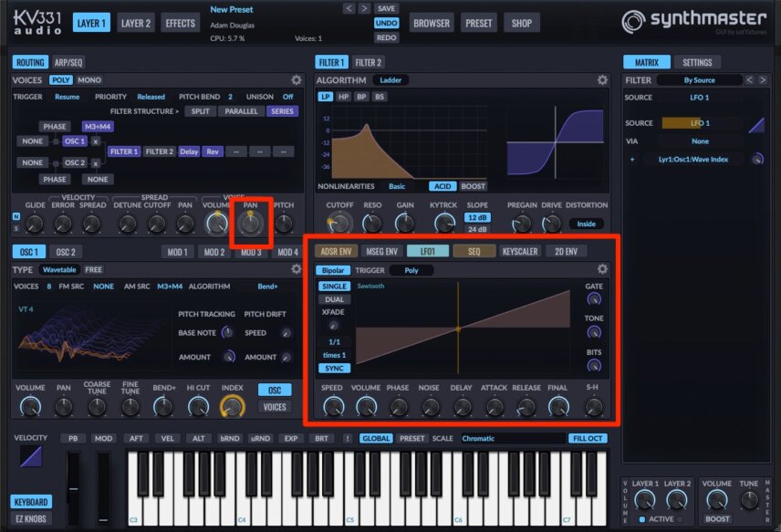Open the Nonlinearities Basic dropdown
The height and width of the screenshot is (532, 781).
(397, 186)
